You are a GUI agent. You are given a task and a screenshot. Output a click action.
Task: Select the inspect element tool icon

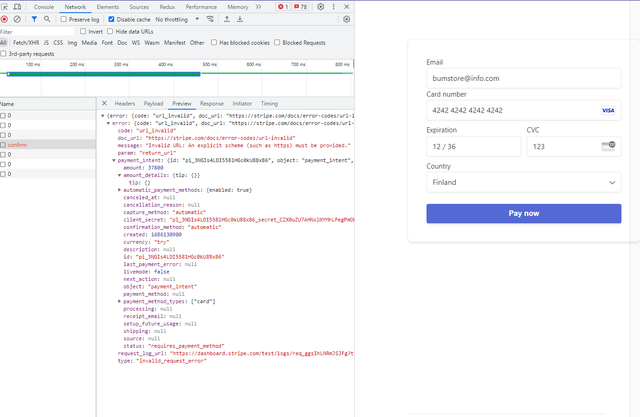5,7
